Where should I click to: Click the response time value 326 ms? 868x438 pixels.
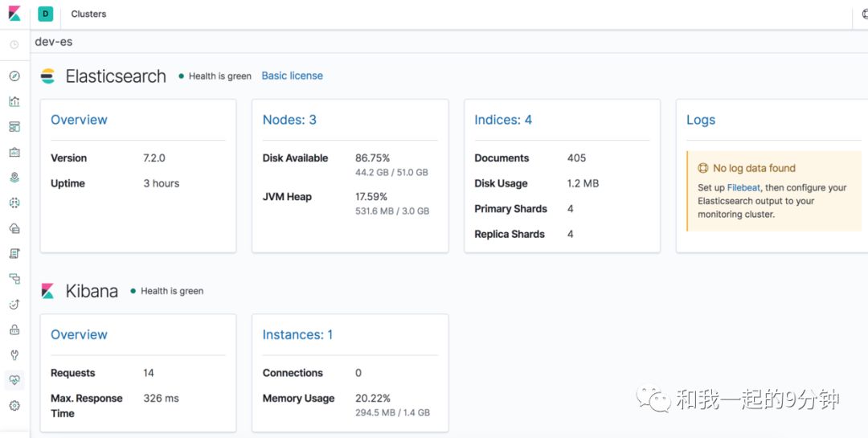click(x=161, y=398)
